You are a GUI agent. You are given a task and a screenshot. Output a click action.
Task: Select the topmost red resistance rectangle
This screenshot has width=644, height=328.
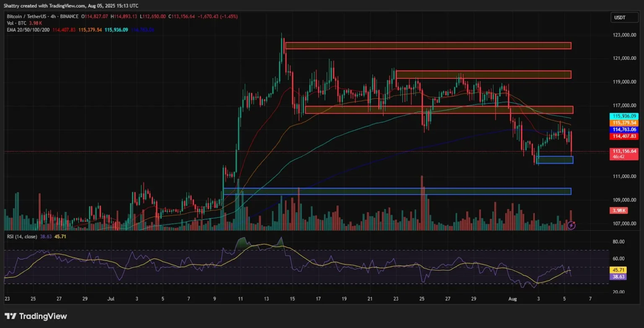428,46
